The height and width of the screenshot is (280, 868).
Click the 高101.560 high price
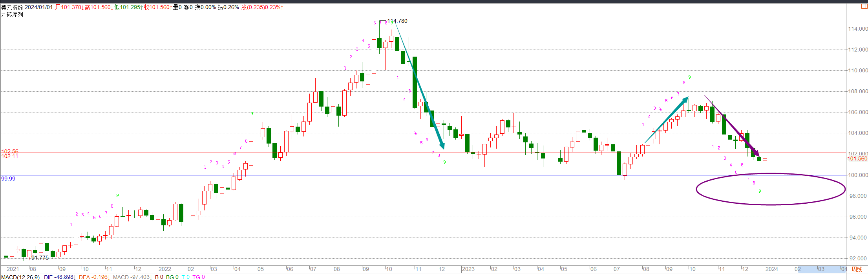(x=99, y=7)
